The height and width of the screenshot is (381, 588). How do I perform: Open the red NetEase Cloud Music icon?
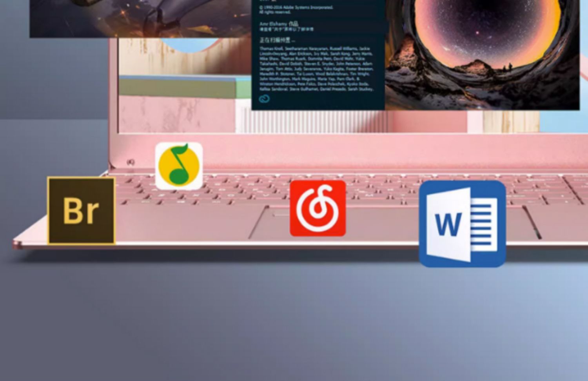pyautogui.click(x=318, y=208)
